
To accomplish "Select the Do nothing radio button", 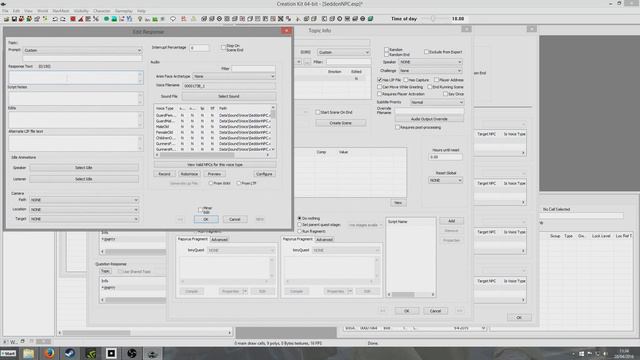I will click(x=300, y=218).
